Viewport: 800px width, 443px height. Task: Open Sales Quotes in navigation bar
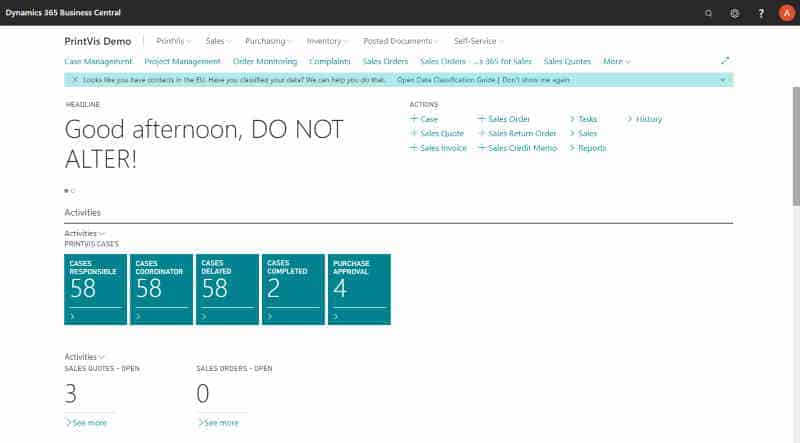tap(567, 61)
